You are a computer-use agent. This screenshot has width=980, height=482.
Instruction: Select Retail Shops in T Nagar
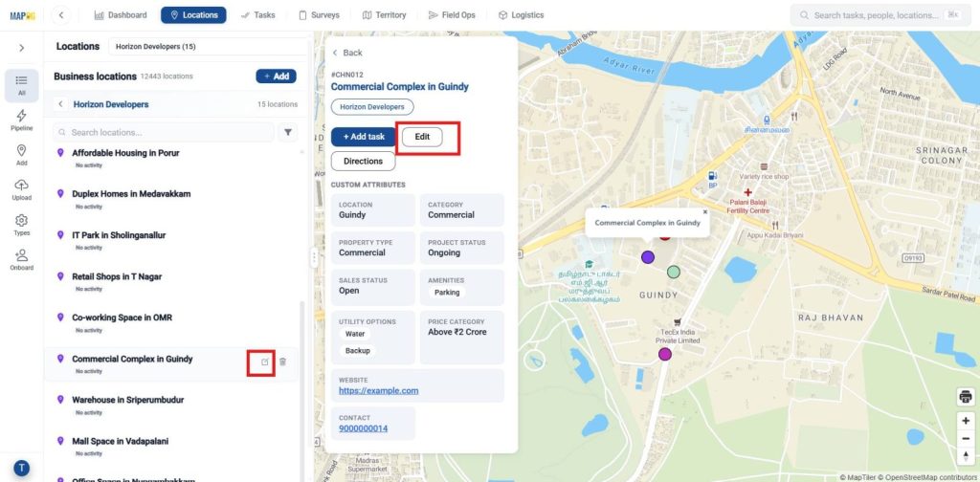118,276
